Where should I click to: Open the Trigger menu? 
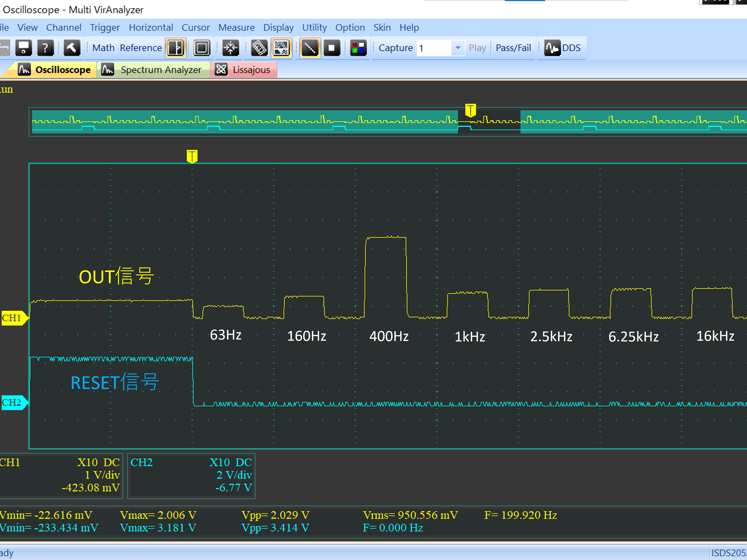click(105, 28)
